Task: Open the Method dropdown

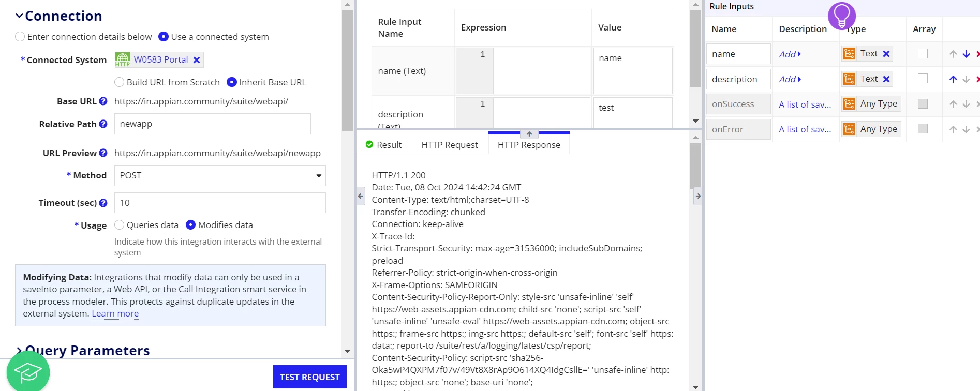Action: (220, 176)
